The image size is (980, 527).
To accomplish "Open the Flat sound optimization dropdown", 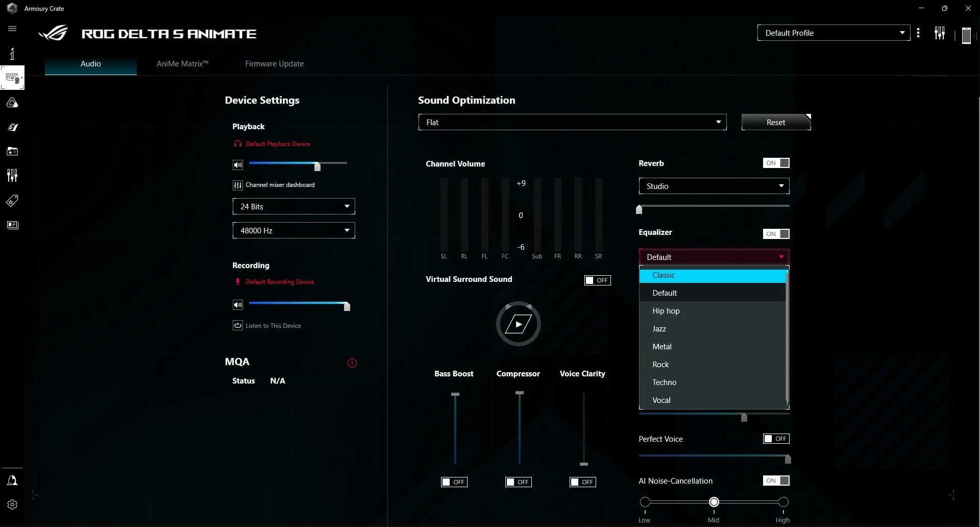I will [x=572, y=122].
